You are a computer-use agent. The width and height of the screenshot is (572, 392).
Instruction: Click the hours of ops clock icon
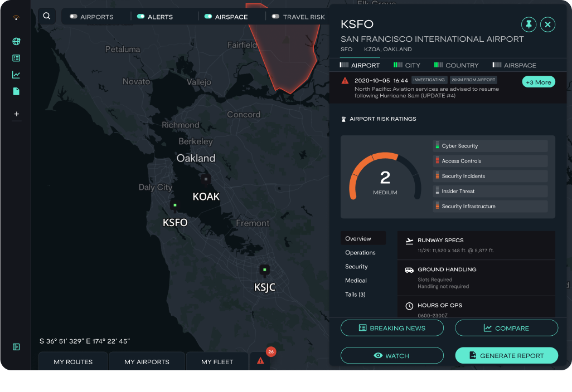(x=409, y=306)
